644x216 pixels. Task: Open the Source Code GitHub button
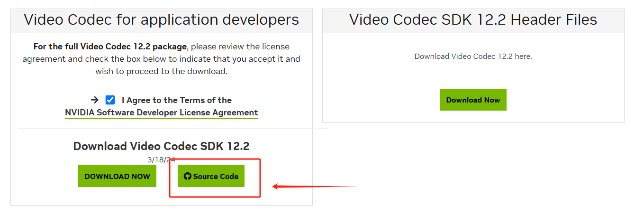[x=211, y=176]
